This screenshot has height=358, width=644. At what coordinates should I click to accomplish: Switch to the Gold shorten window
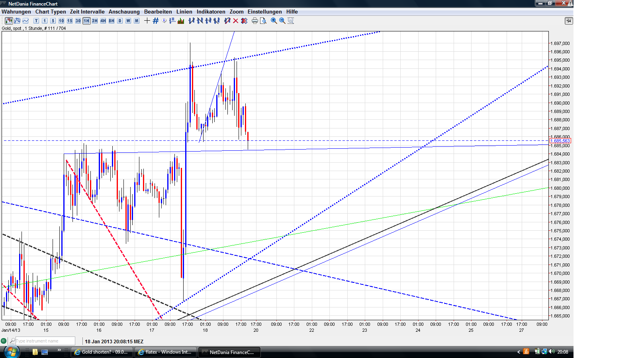tap(102, 352)
